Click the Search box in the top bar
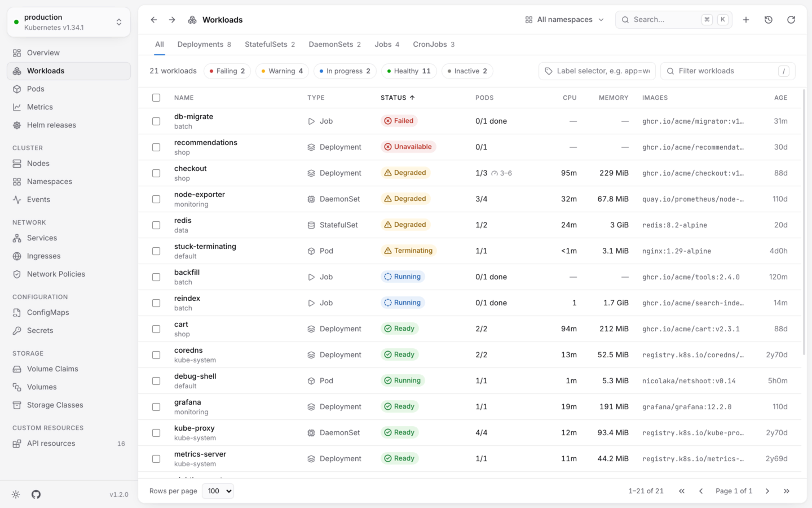The width and height of the screenshot is (812, 508). tap(674, 20)
